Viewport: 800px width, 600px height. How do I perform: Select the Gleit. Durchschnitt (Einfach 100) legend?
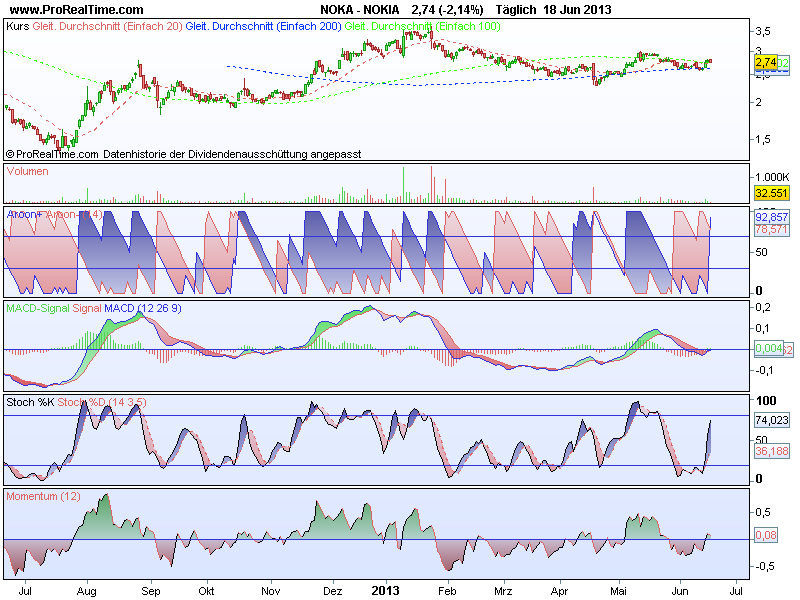(x=422, y=26)
